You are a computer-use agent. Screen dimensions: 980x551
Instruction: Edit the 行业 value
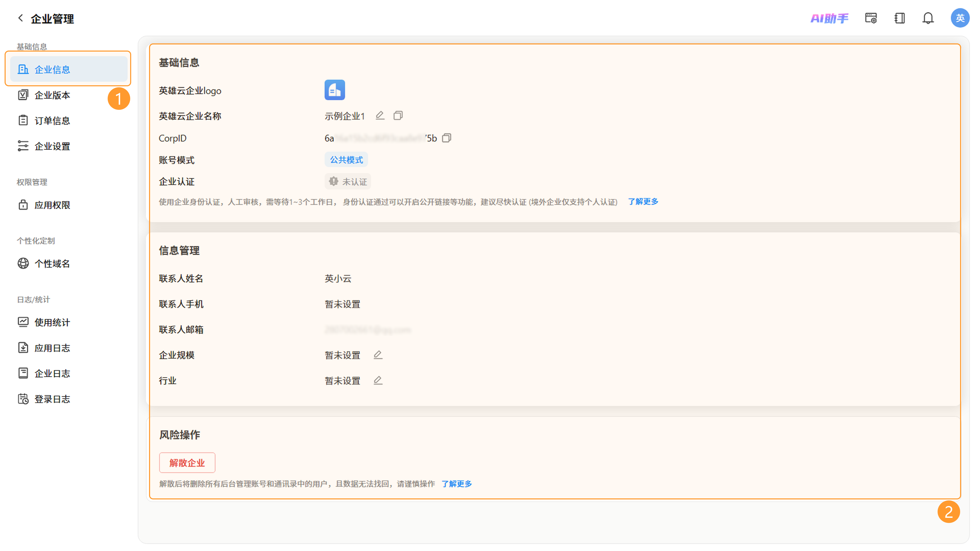click(378, 380)
